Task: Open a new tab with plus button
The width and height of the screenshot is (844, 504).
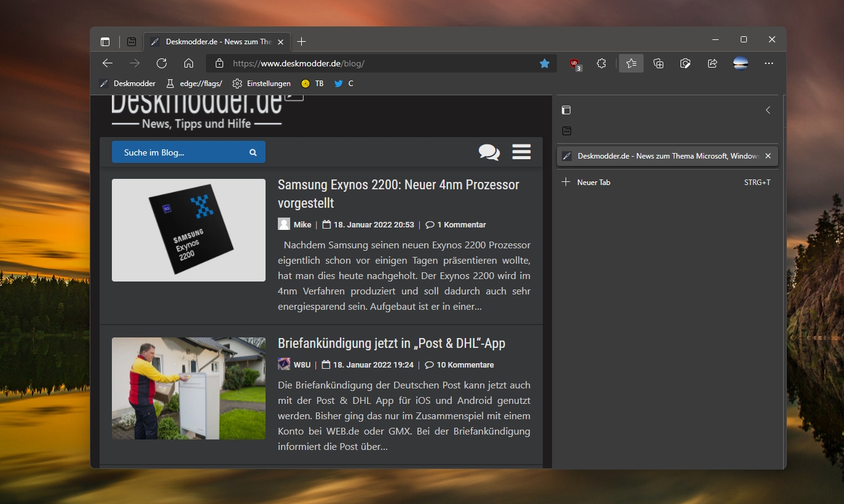Action: (x=301, y=42)
